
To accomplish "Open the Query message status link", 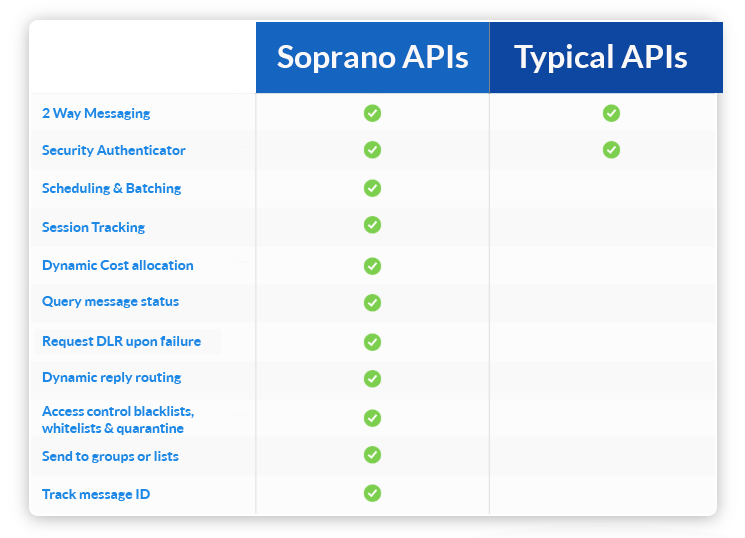I will point(110,302).
